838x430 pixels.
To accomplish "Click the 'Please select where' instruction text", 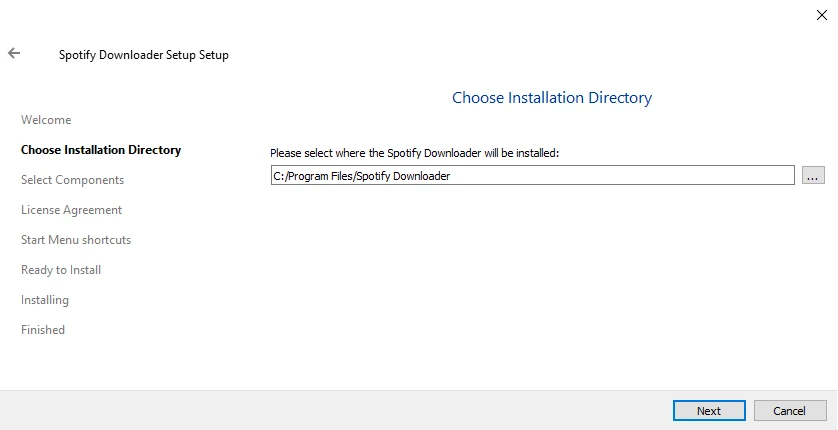I will (414, 153).
